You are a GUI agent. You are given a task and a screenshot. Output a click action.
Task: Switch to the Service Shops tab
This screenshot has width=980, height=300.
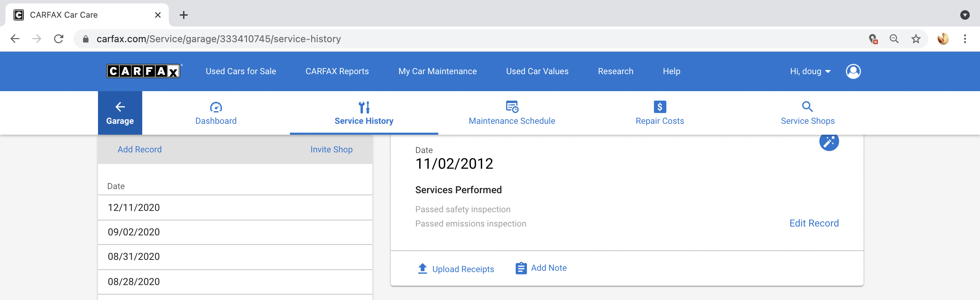coord(807,113)
